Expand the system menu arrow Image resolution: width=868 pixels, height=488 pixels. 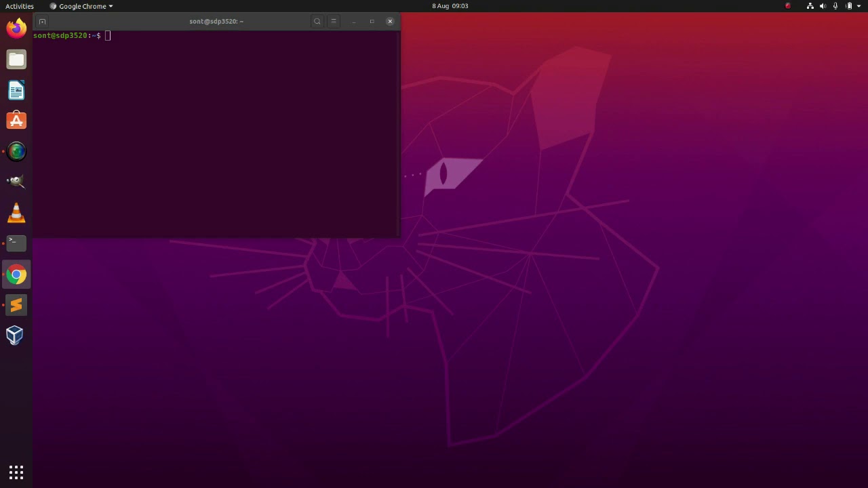[x=859, y=6]
